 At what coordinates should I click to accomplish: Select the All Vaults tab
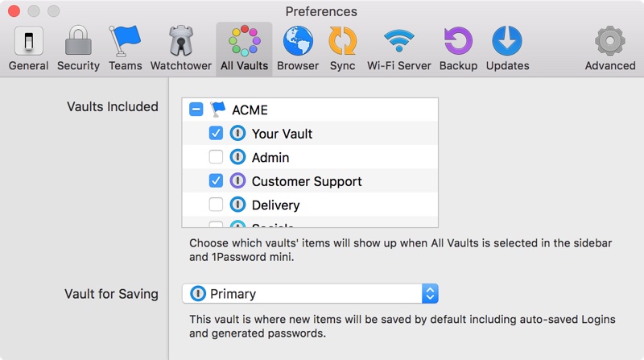click(244, 48)
